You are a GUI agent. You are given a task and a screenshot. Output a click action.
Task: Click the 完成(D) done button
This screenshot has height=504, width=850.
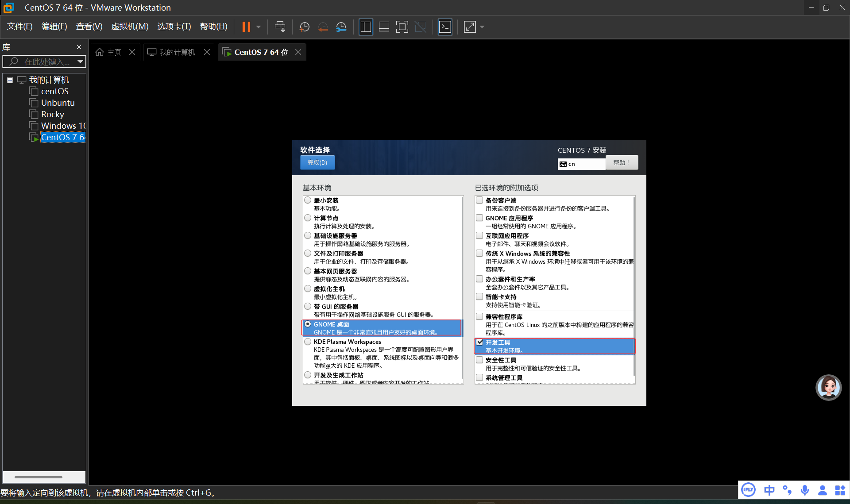tap(317, 162)
